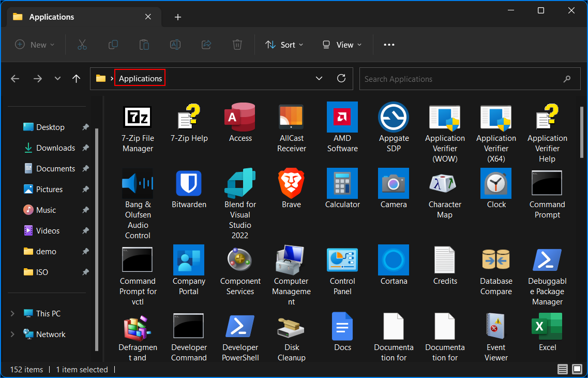
Task: Click the Database Compare icon
Action: 496,259
